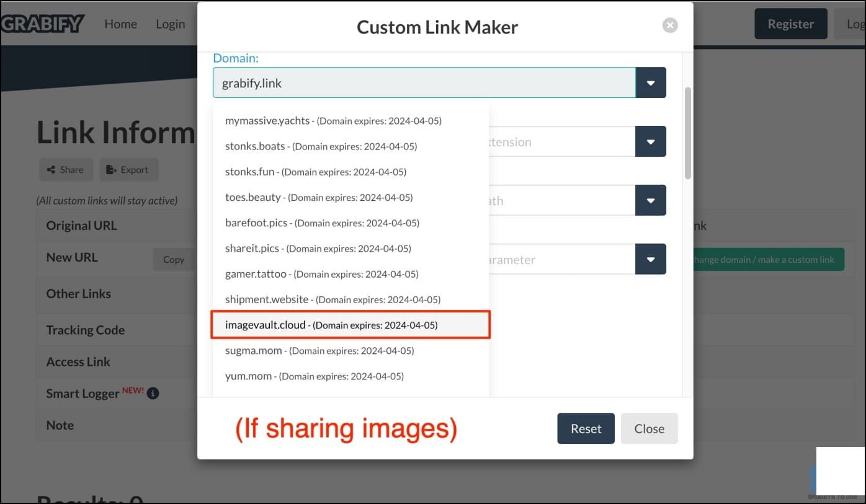Click the Close button in dialog footer
Image resolution: width=866 pixels, height=504 pixels.
(x=649, y=428)
